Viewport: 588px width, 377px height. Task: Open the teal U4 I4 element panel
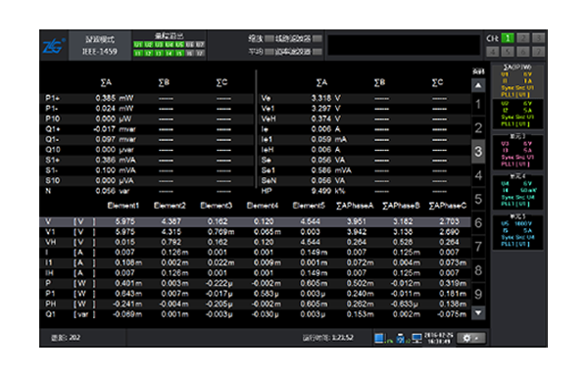tap(517, 192)
